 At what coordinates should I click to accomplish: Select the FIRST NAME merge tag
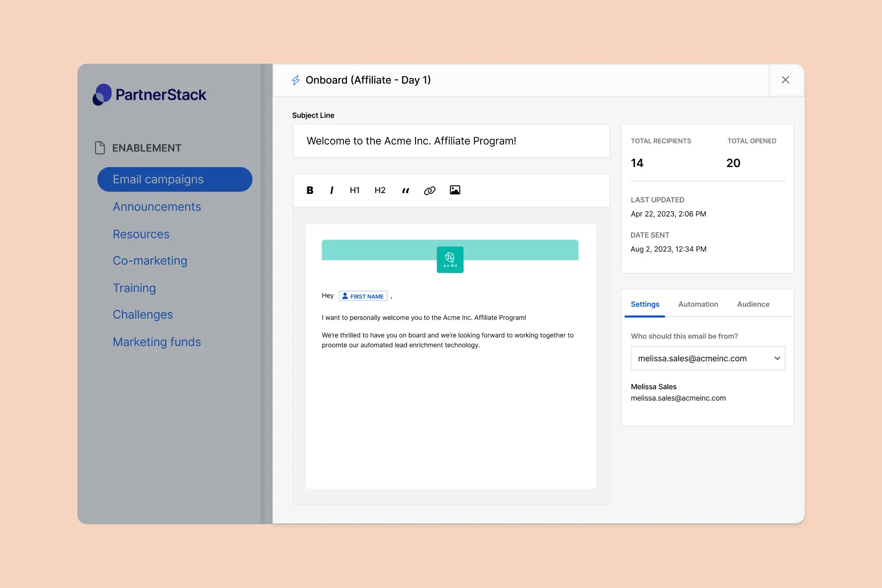pos(363,296)
